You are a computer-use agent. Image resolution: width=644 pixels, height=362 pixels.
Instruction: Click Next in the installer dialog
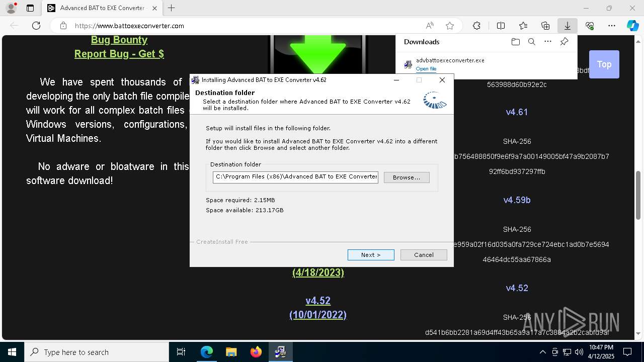pos(371,255)
